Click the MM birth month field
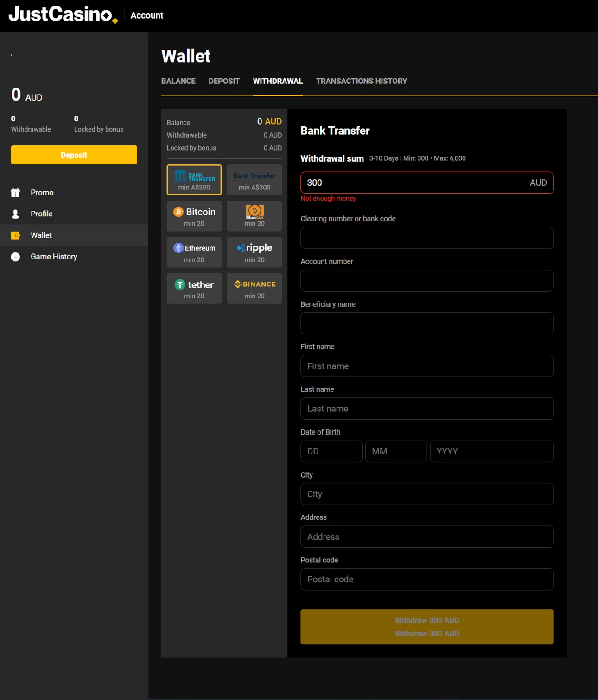The width and height of the screenshot is (598, 700). (x=396, y=451)
